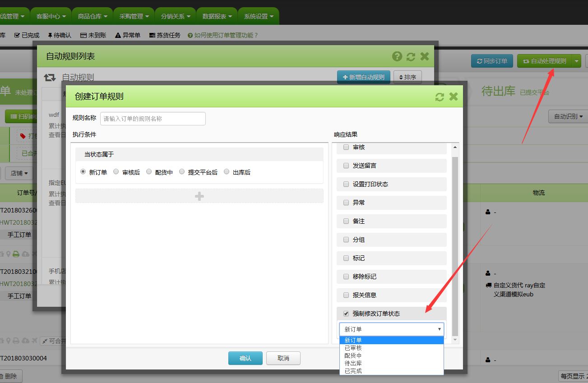Select the 新订单 radio button

click(x=83, y=172)
